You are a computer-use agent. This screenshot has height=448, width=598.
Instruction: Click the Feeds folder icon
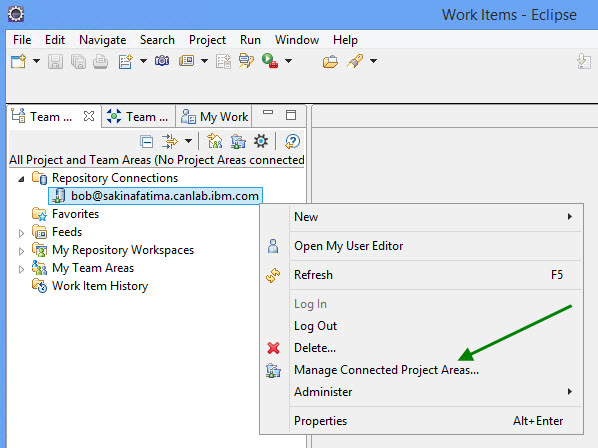(x=40, y=231)
